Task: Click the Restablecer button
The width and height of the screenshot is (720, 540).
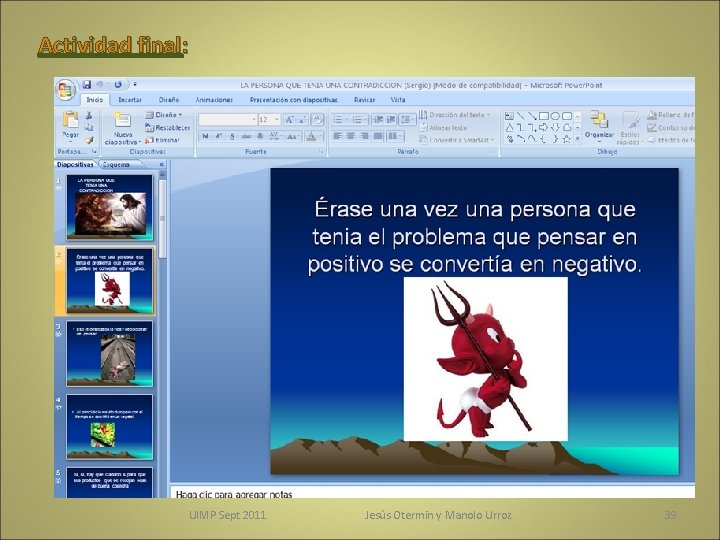Action: (x=167, y=128)
